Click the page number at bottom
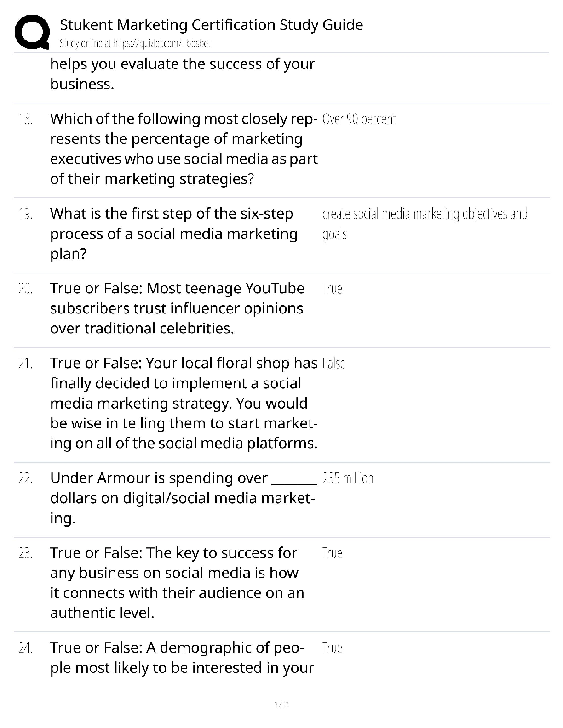The height and width of the screenshot is (728, 563). pyautogui.click(x=281, y=704)
